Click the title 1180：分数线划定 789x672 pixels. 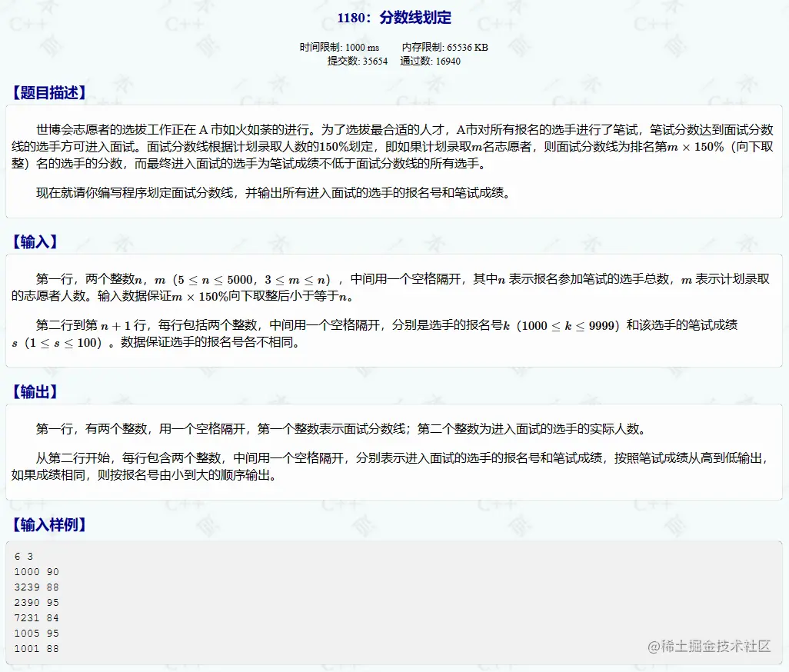click(x=394, y=18)
